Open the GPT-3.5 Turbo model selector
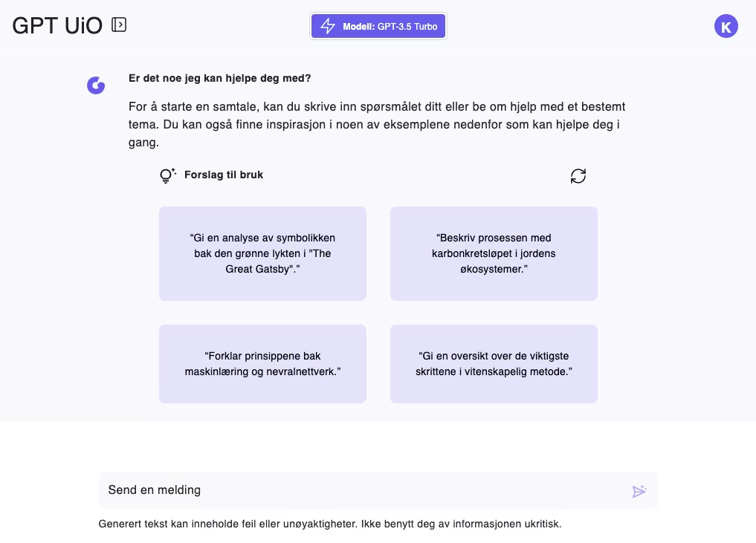The height and width of the screenshot is (543, 756). (378, 27)
